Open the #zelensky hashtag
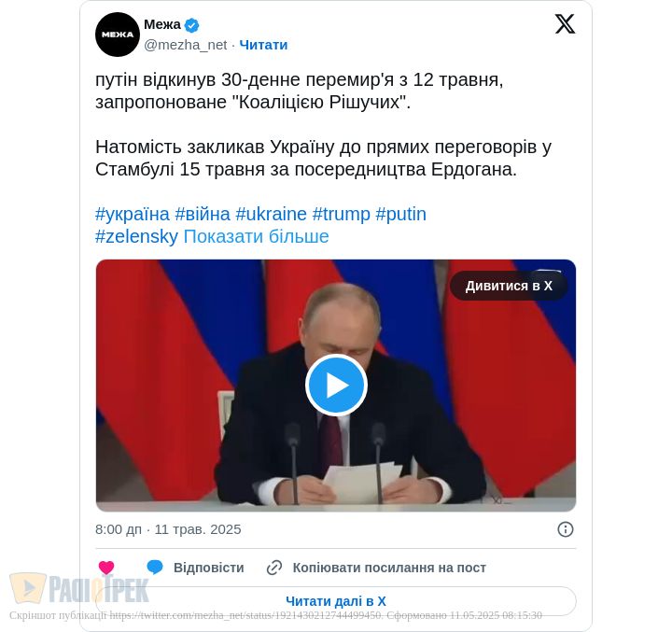The height and width of the screenshot is (632, 672). coord(136,237)
